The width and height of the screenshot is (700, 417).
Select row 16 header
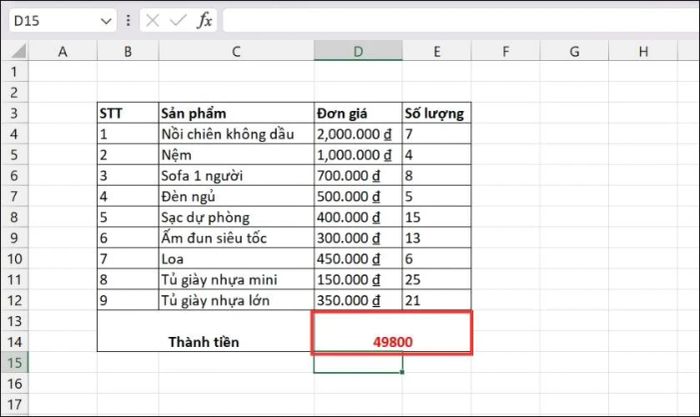[14, 383]
